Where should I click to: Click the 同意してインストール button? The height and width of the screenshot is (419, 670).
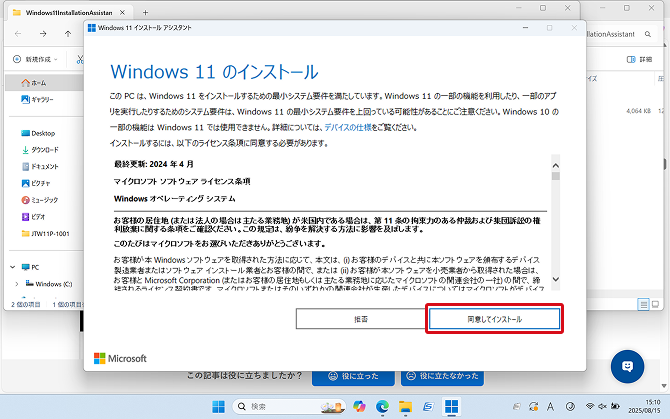pos(494,319)
